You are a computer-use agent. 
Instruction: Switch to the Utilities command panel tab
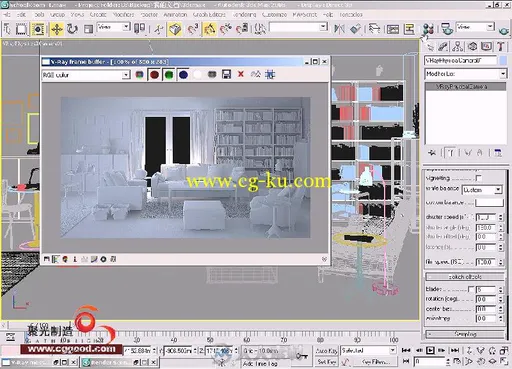coord(500,47)
